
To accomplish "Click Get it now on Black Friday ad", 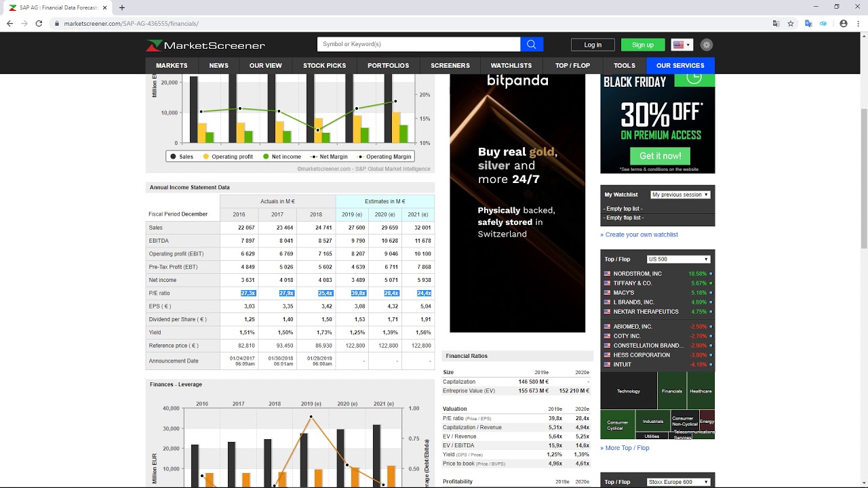I will click(x=660, y=156).
